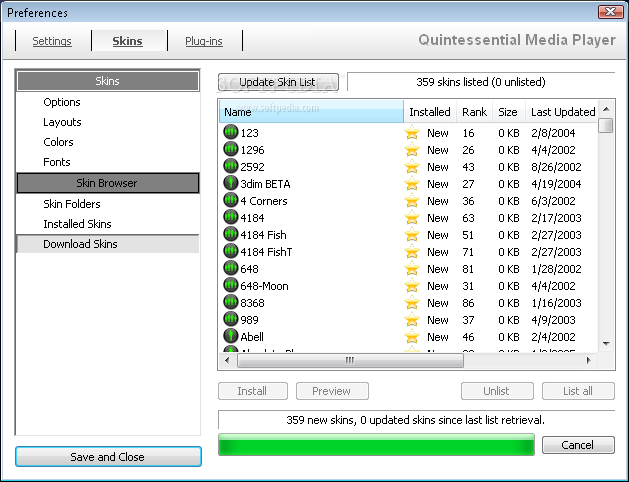
Task: Click the horizontal scrollbar left arrow
Action: 227,360
